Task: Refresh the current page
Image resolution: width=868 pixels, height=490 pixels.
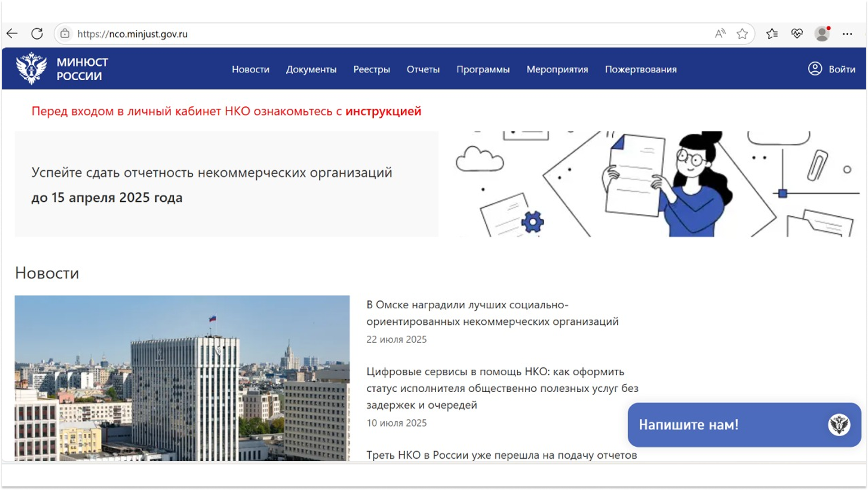Action: pos(36,33)
